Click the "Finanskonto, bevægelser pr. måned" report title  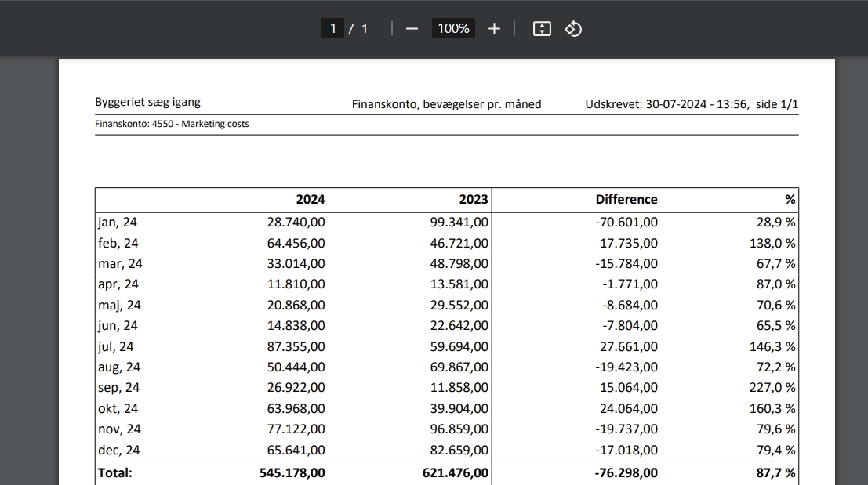[446, 104]
